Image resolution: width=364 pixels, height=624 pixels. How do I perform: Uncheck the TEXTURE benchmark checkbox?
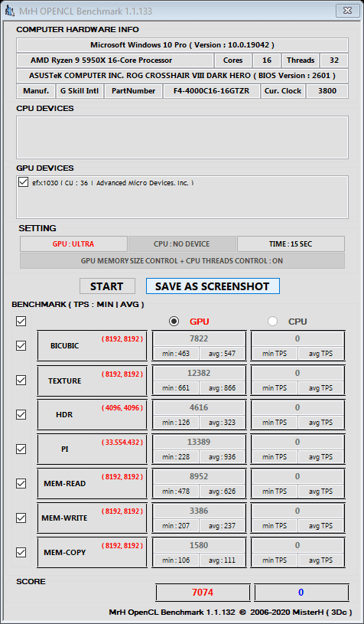[21, 381]
